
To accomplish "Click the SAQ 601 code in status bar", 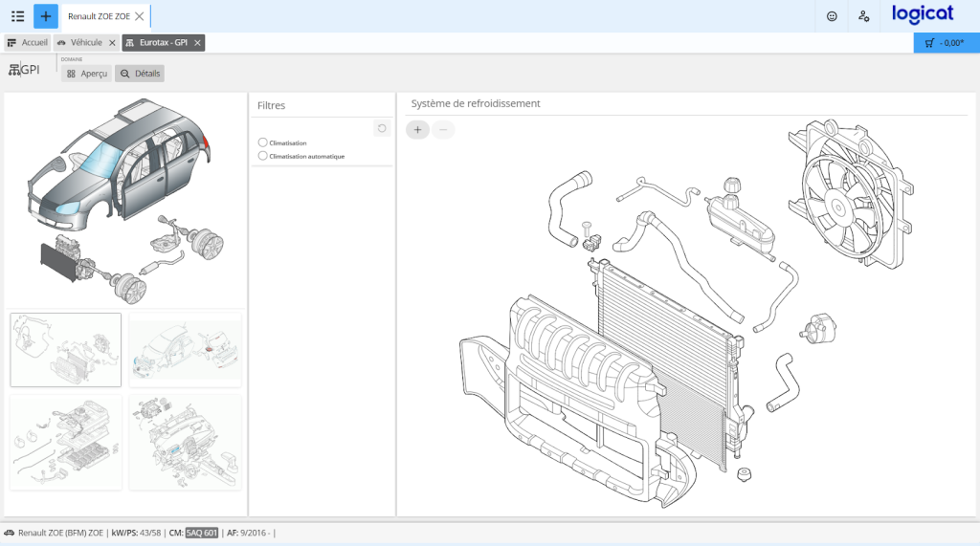I will click(202, 533).
